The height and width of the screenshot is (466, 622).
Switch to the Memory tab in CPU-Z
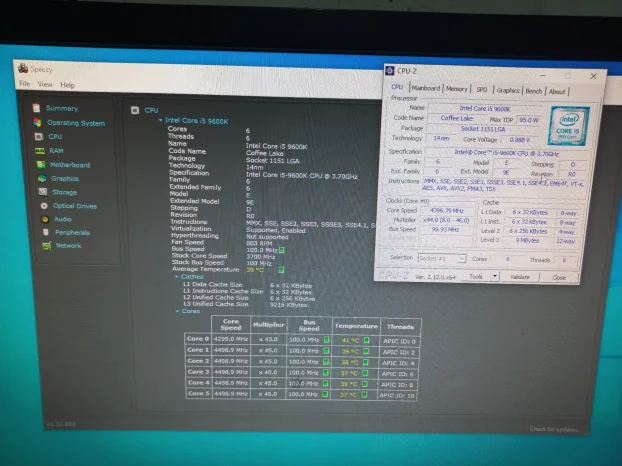click(x=457, y=89)
